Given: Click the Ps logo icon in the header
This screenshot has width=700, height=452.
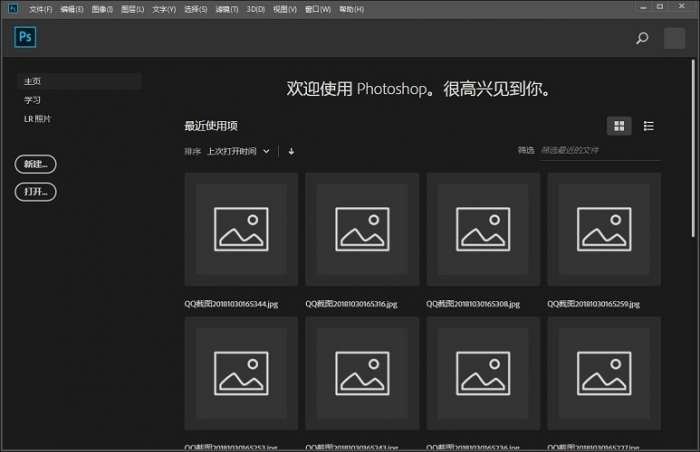Looking at the screenshot, I should pos(25,37).
